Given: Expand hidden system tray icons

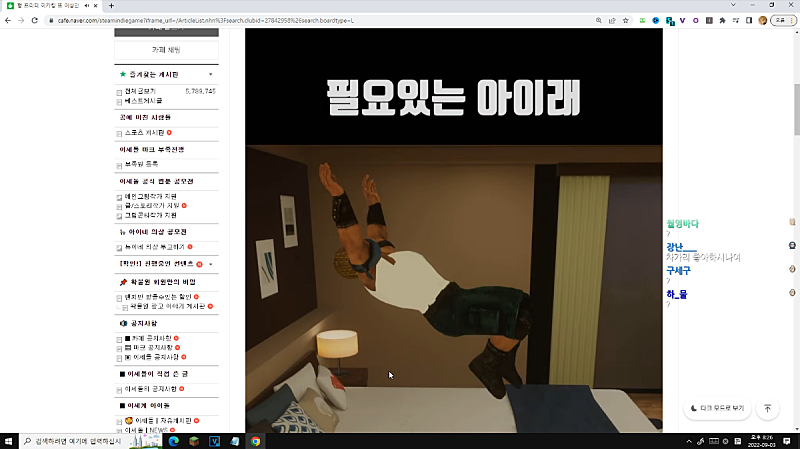Looking at the screenshot, I should 689,441.
